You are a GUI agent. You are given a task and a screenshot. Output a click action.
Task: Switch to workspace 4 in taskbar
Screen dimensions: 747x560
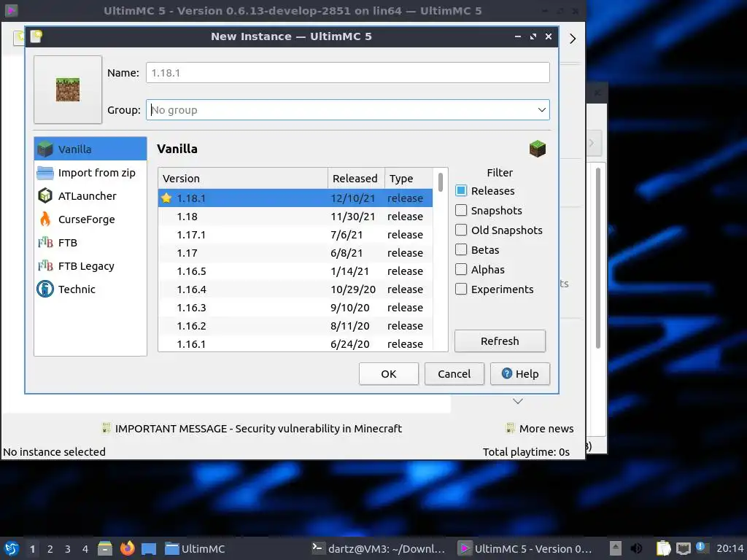coord(85,549)
